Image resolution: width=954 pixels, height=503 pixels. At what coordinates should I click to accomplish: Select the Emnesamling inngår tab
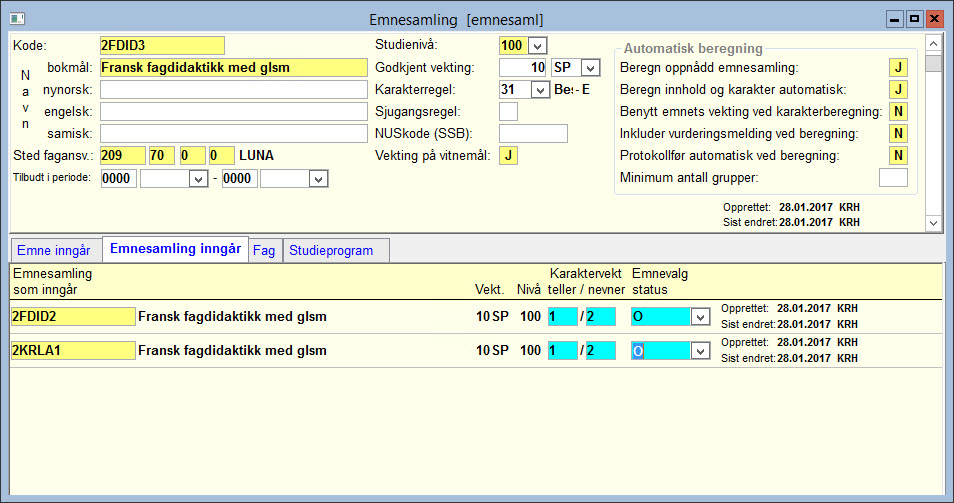[175, 249]
